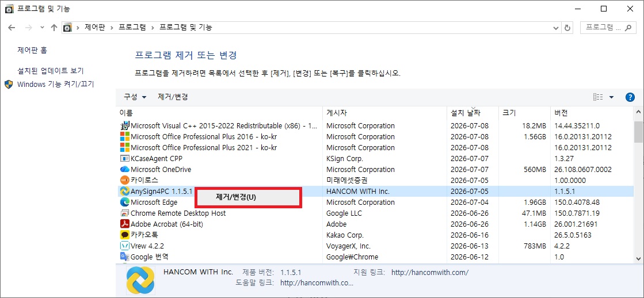Click the Vrew icon

[124, 246]
